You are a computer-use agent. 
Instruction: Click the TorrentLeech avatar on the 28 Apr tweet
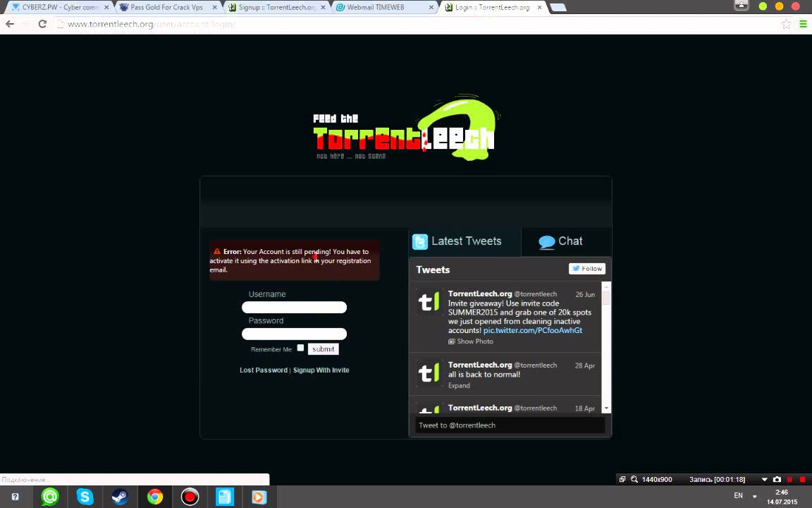coord(429,373)
